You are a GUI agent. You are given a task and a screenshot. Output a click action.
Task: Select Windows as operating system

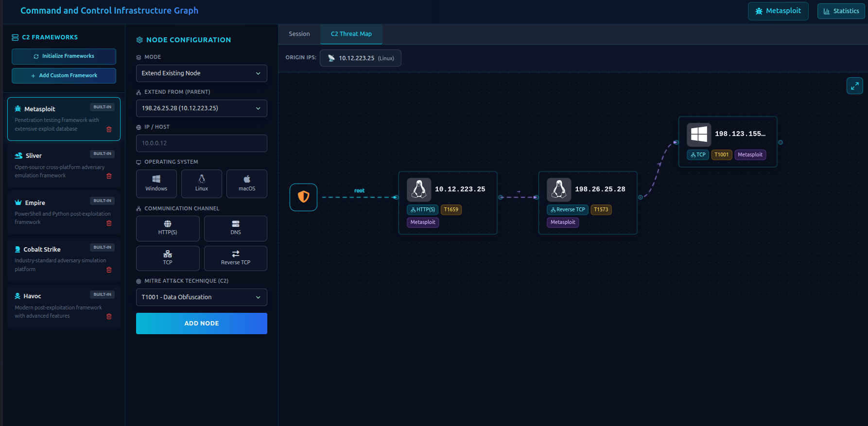click(156, 184)
